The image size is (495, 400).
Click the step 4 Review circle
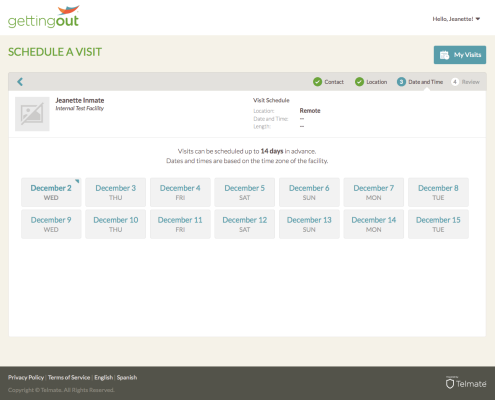455,82
